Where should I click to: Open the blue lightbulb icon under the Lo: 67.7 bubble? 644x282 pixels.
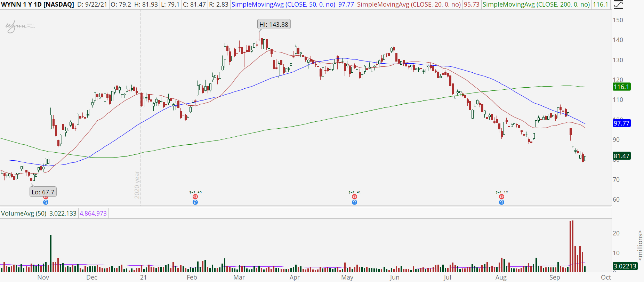pos(46,202)
